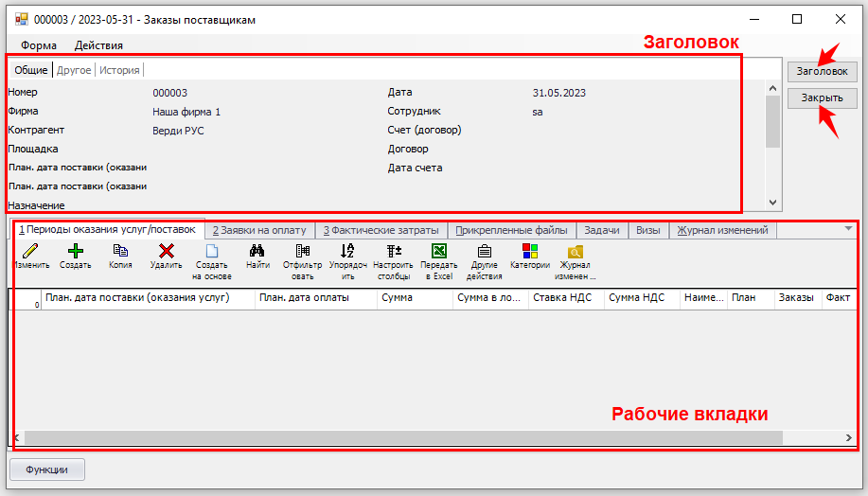Viewport: 868px width, 496px height.
Task: Click the green plus Создать icon
Action: 75,252
